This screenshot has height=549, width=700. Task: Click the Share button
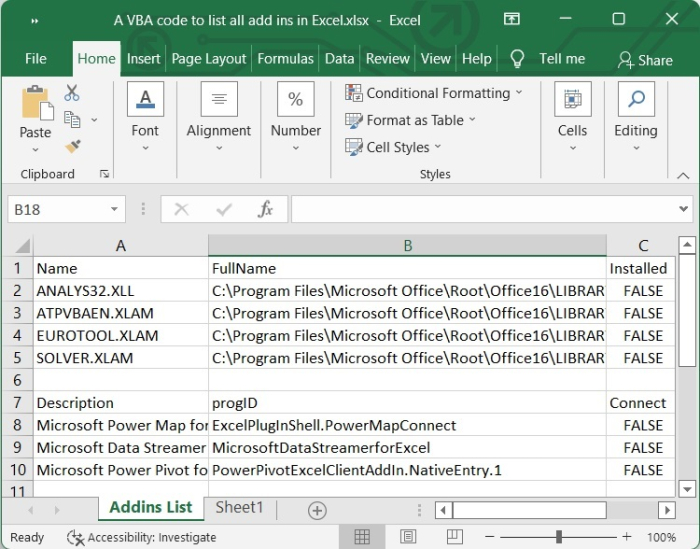[645, 59]
